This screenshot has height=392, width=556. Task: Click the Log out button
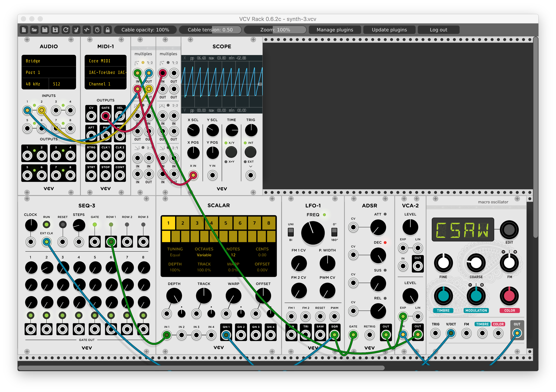(x=438, y=30)
